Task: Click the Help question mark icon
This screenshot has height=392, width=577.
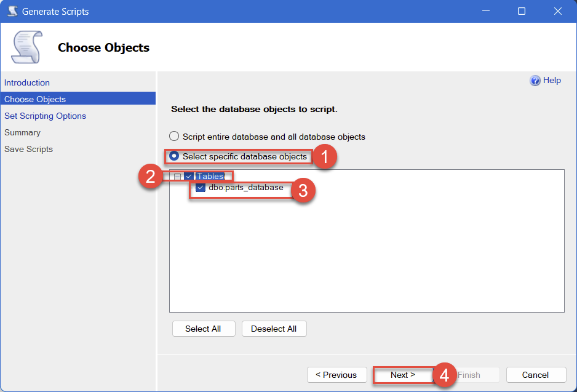Action: coord(535,80)
